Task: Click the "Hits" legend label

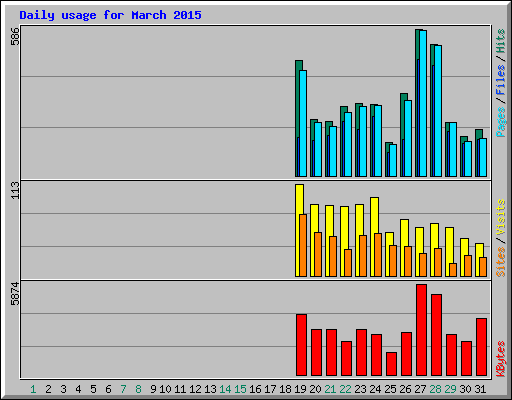Action: coord(501,41)
